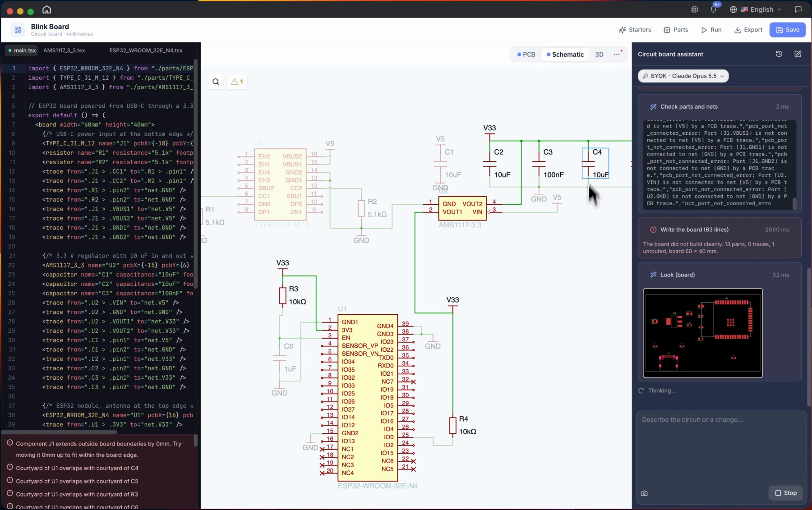The height and width of the screenshot is (510, 812).
Task: Switch to 3D view
Action: pos(599,55)
